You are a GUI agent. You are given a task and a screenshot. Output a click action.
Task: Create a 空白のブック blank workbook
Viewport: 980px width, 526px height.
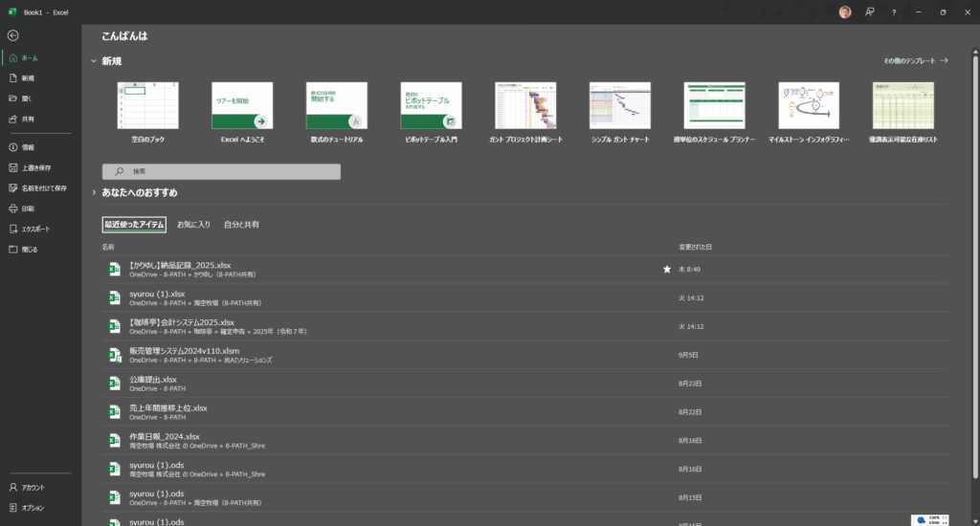[148, 113]
